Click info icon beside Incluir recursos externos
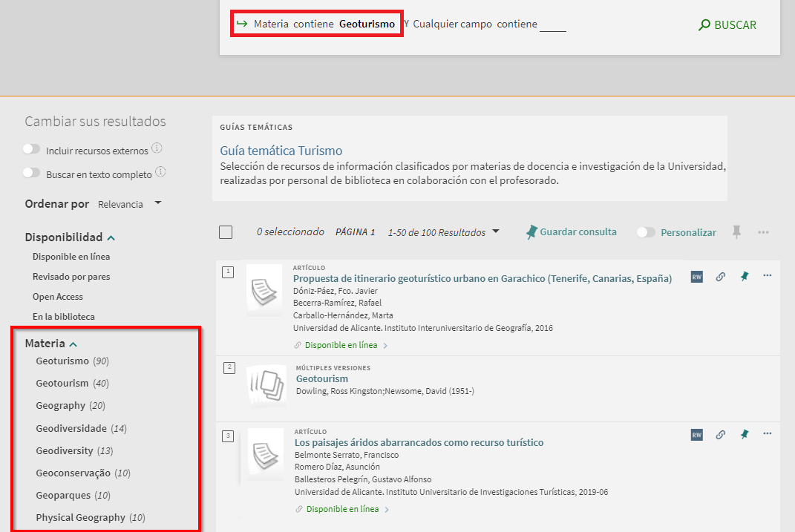Viewport: 795px width, 532px height. (157, 148)
